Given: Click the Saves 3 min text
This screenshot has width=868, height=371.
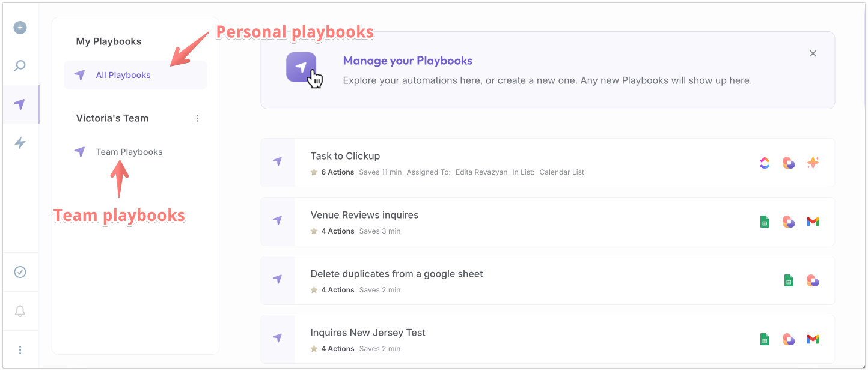Looking at the screenshot, I should tap(380, 231).
